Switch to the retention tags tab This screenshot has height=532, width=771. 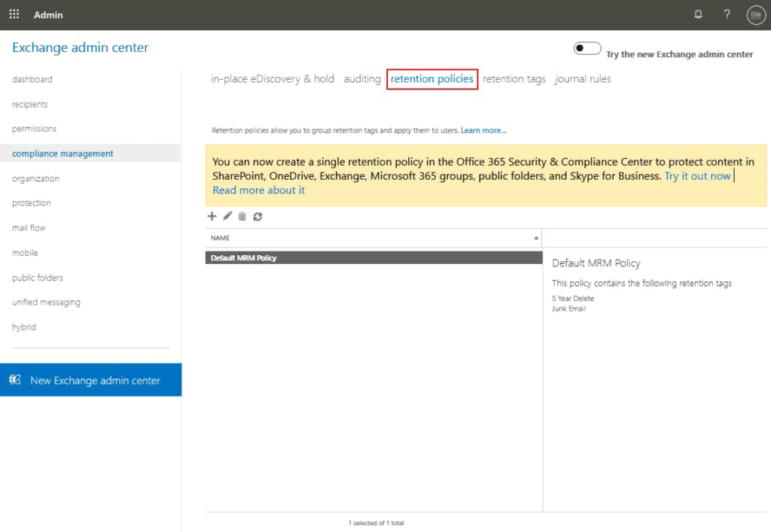514,78
